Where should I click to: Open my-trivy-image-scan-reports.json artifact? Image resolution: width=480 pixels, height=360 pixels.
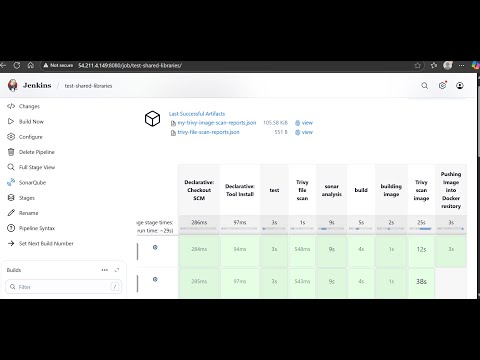[217, 123]
